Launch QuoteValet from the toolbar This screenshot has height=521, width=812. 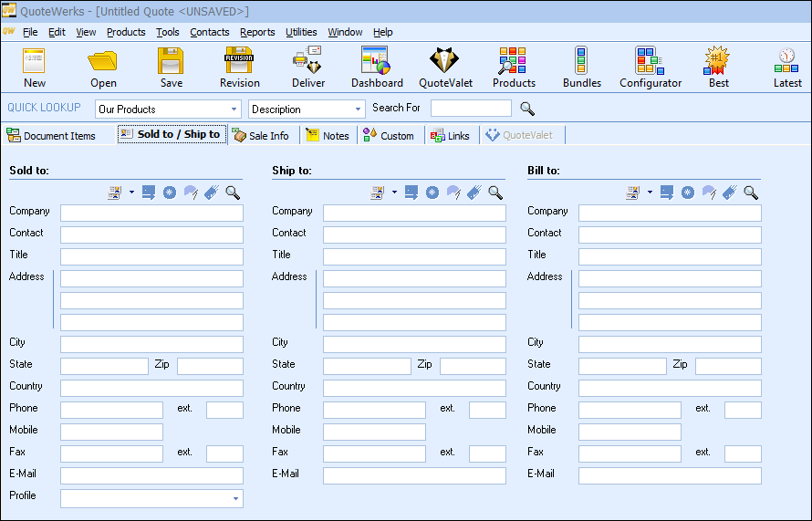pyautogui.click(x=445, y=67)
